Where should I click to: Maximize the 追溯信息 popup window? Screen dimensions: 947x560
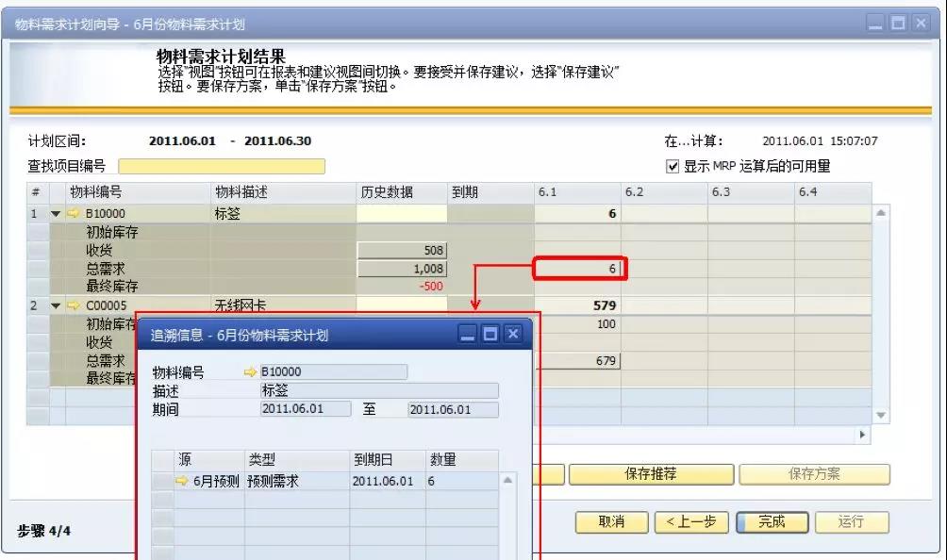click(490, 334)
